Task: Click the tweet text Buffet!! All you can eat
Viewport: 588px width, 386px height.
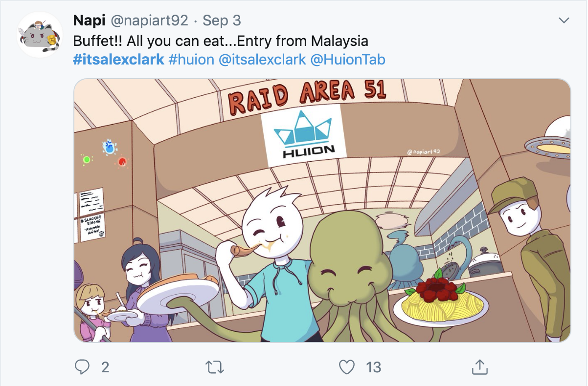Action: click(179, 41)
